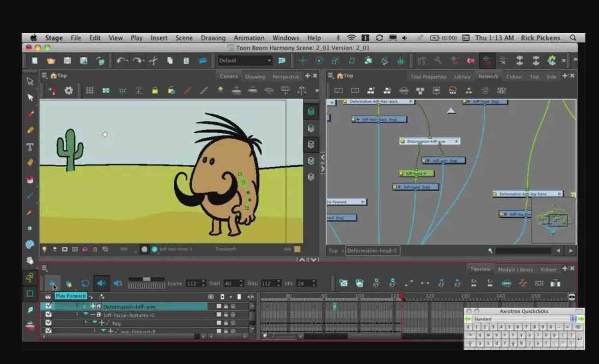Click the Wi-Fi status icon in menu bar

coord(351,38)
